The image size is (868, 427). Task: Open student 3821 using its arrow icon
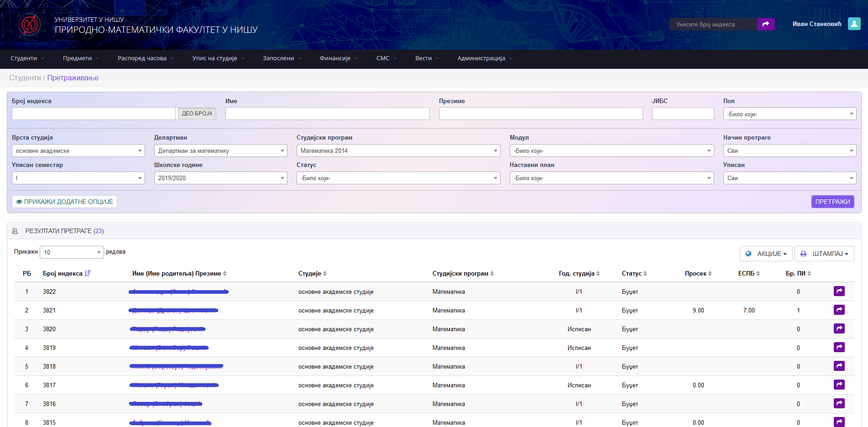839,310
